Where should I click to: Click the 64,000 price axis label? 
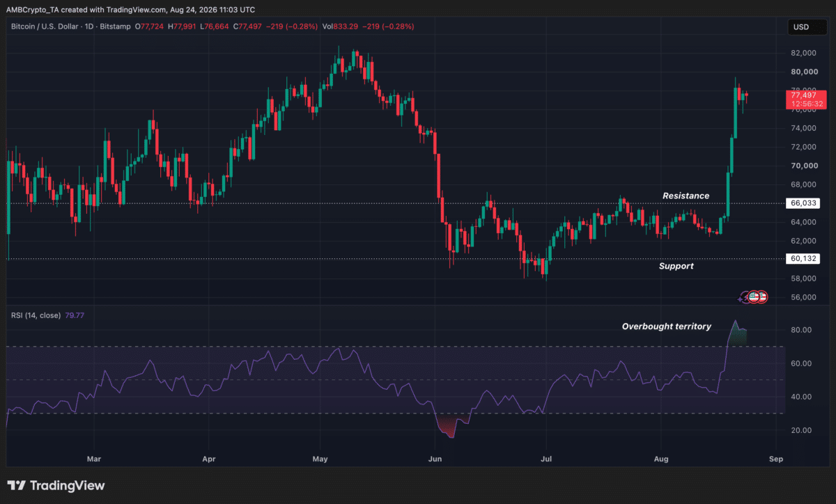click(804, 222)
